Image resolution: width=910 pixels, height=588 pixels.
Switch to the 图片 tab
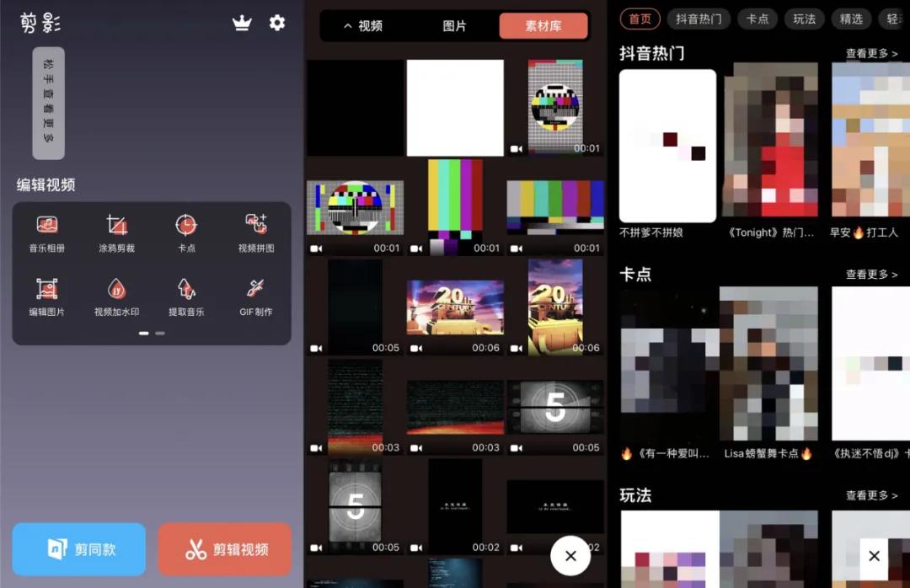point(455,26)
